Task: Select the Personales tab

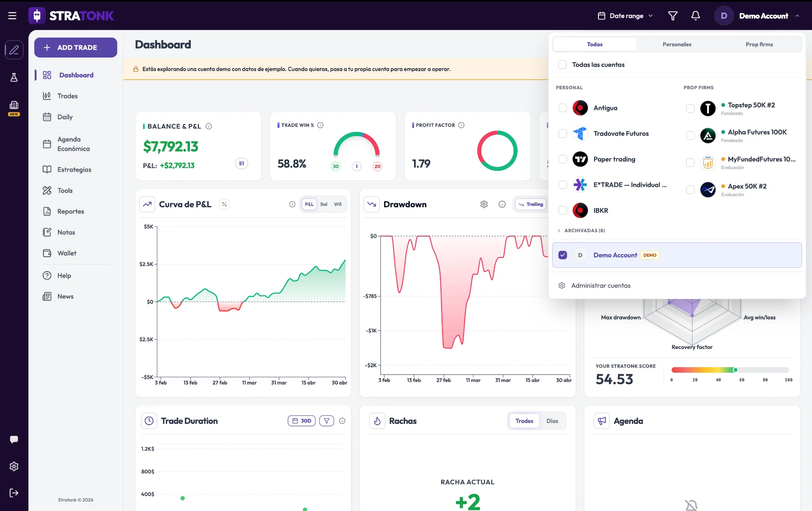Action: (x=677, y=44)
